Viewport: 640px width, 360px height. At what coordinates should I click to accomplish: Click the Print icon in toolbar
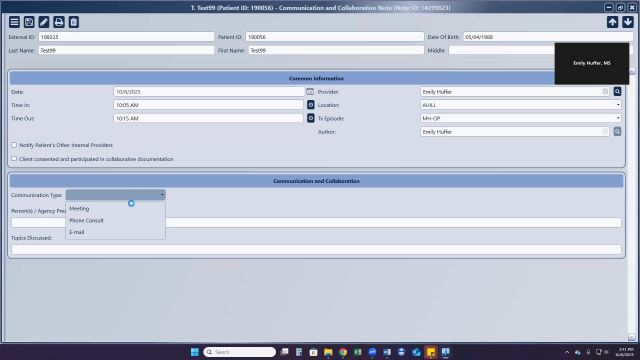coord(59,22)
